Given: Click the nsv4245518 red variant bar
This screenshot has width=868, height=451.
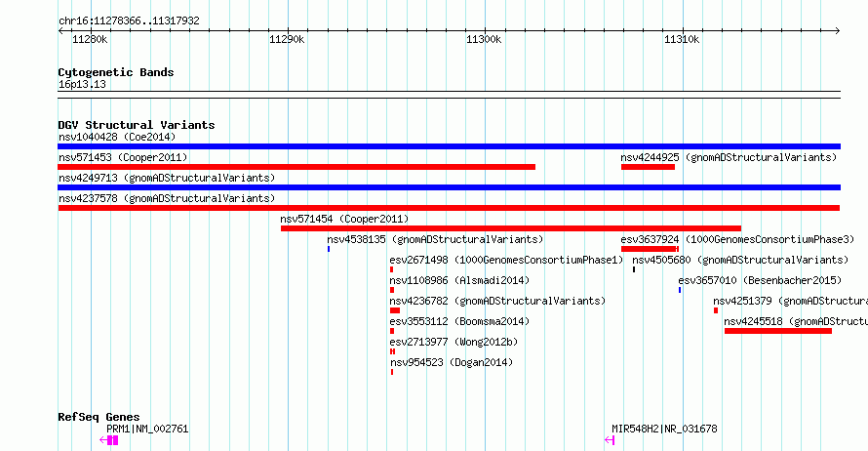Looking at the screenshot, I should point(777,331).
